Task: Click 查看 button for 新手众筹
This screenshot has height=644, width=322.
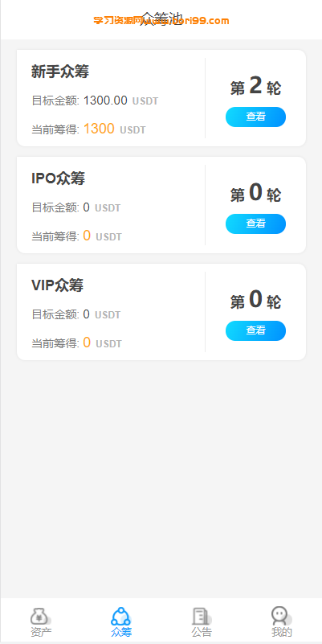Action: click(255, 117)
